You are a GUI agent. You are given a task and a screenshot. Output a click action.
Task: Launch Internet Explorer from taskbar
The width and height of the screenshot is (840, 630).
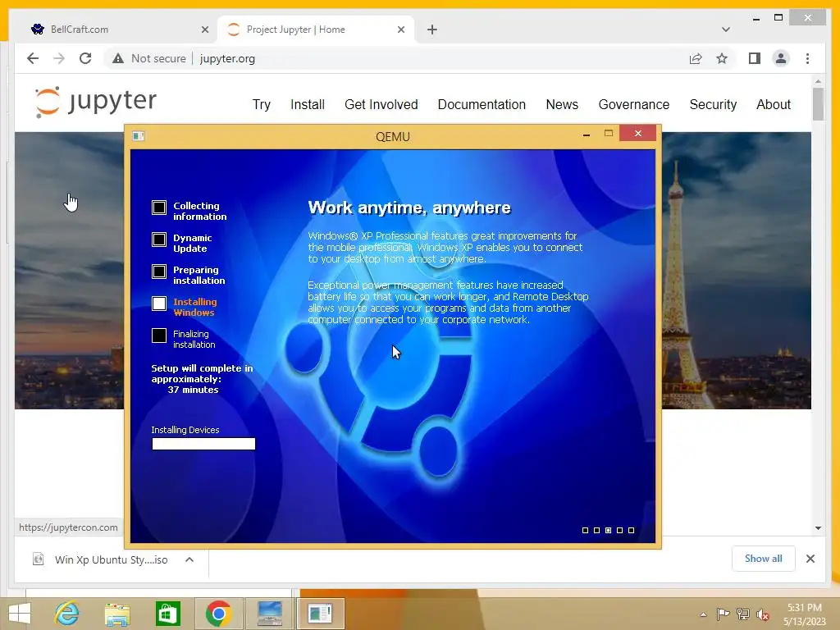pyautogui.click(x=67, y=614)
